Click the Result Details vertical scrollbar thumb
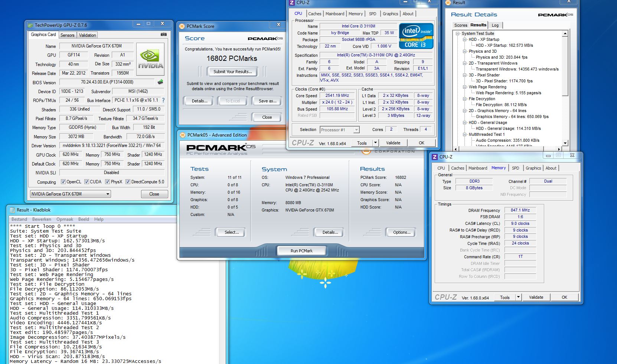The image size is (617, 364). (x=565, y=66)
